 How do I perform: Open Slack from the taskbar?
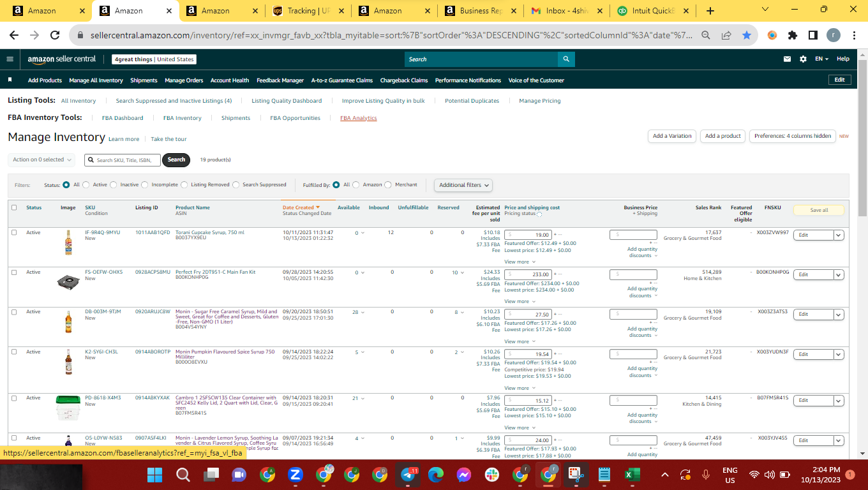coord(492,475)
